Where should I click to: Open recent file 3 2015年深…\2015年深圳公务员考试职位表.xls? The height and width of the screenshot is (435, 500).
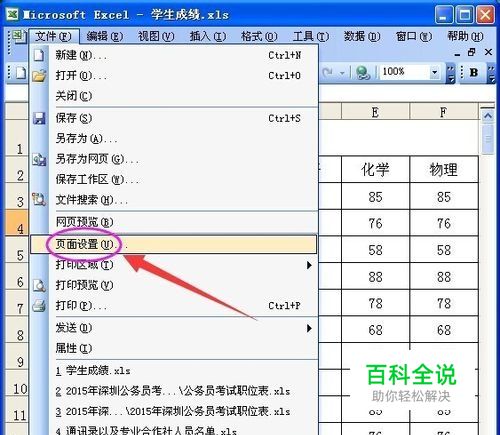173,412
